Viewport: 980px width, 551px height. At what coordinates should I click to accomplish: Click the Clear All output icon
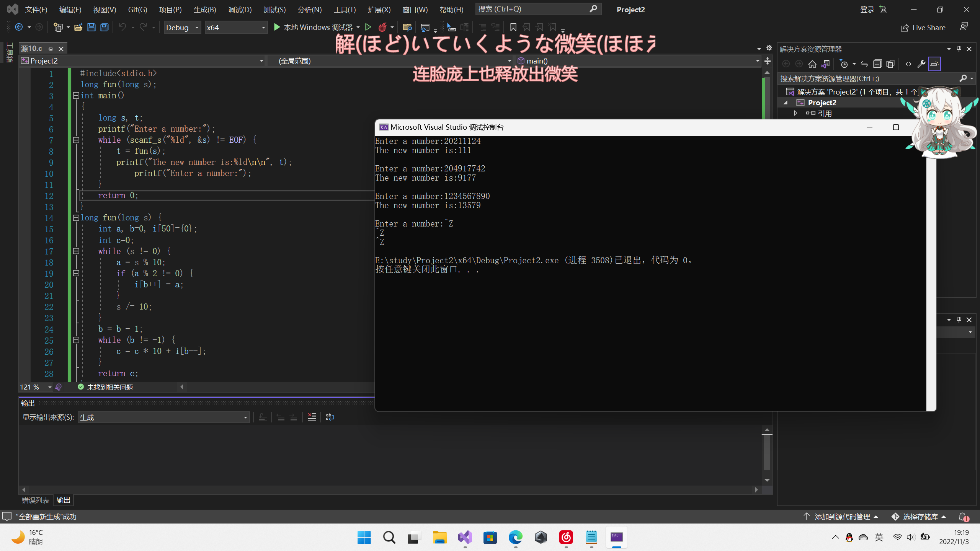(x=312, y=417)
